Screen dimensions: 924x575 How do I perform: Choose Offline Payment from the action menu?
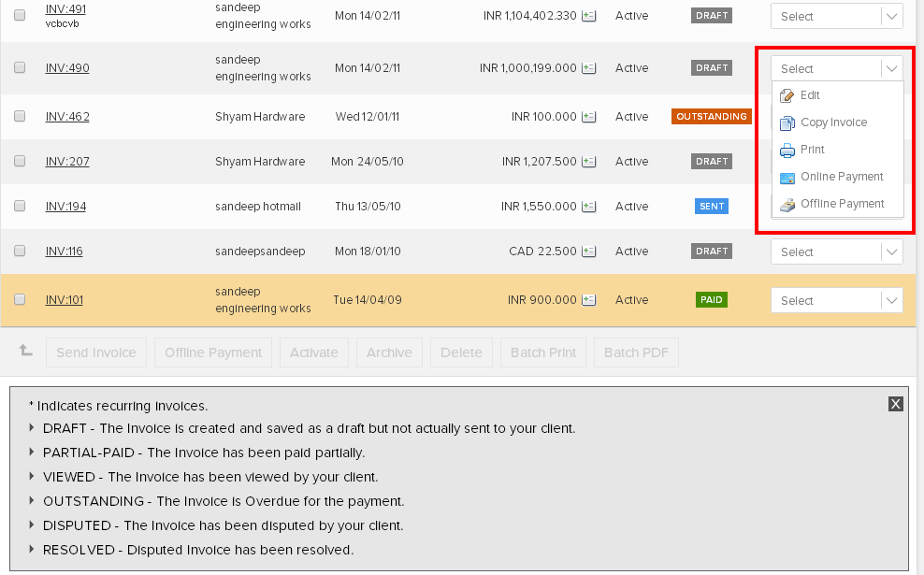tap(837, 204)
